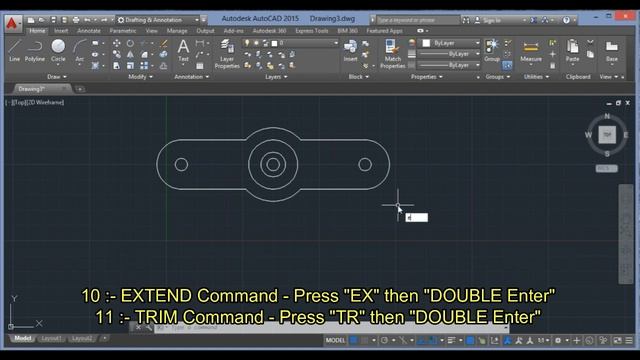Select the Rotate tool in Modify panel
Image resolution: width=640 pixels, height=360 pixels.
(130, 43)
